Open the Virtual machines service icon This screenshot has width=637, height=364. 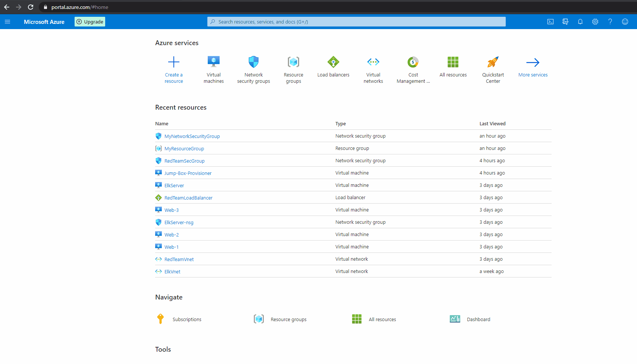pyautogui.click(x=214, y=62)
